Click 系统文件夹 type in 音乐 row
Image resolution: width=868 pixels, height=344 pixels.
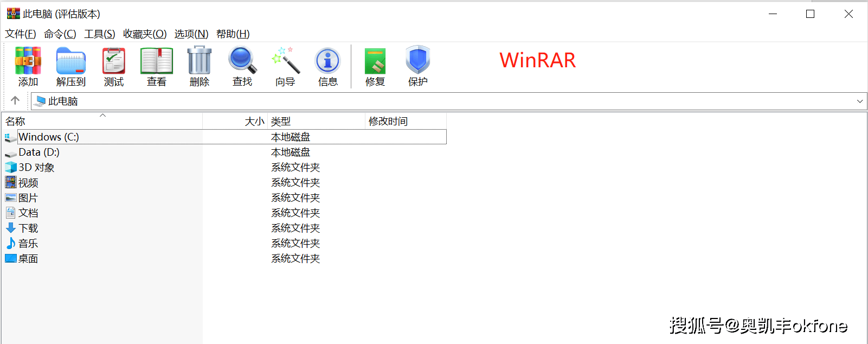(x=295, y=244)
